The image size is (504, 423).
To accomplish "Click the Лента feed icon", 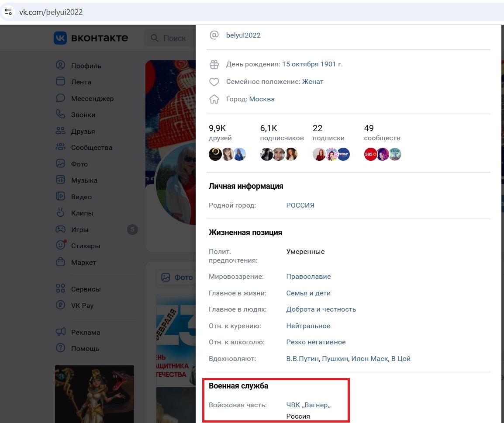I will point(60,81).
